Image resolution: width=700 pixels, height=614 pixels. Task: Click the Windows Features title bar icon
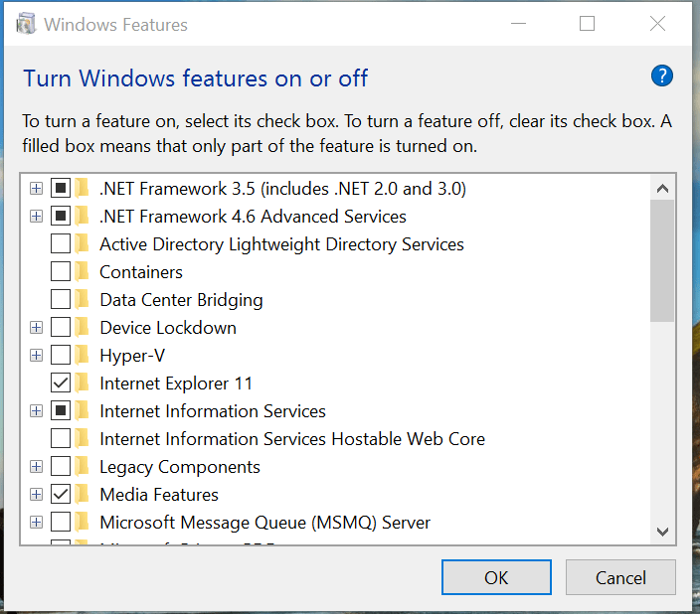point(26,24)
